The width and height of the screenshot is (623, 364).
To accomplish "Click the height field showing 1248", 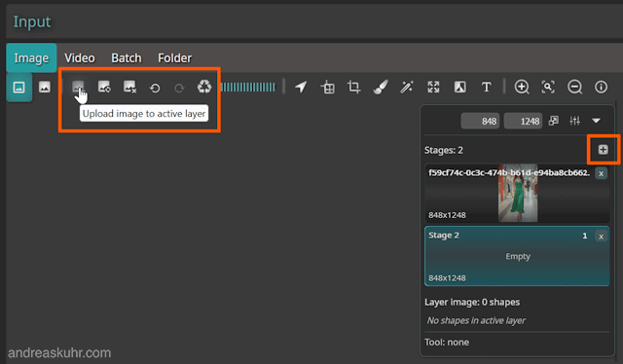I will (x=524, y=121).
